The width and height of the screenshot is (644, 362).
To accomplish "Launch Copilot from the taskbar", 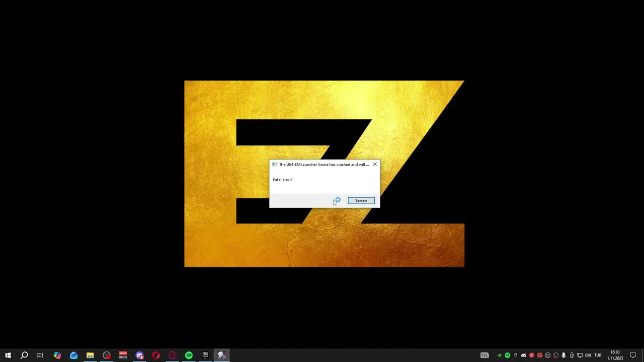I will tap(57, 355).
